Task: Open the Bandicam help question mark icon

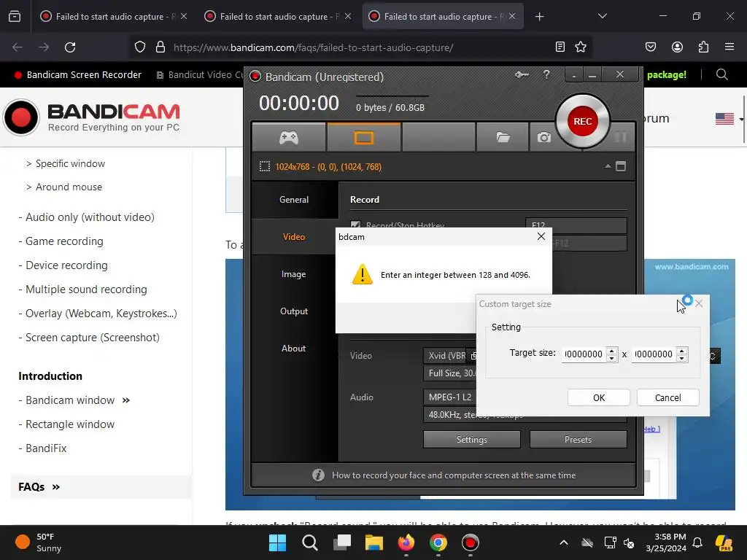Action: tap(546, 74)
